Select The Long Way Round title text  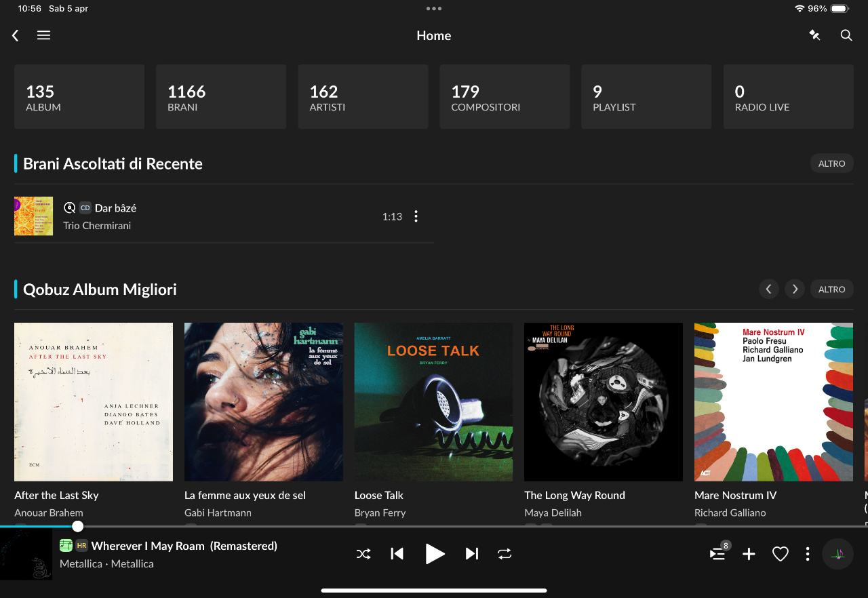pos(574,496)
